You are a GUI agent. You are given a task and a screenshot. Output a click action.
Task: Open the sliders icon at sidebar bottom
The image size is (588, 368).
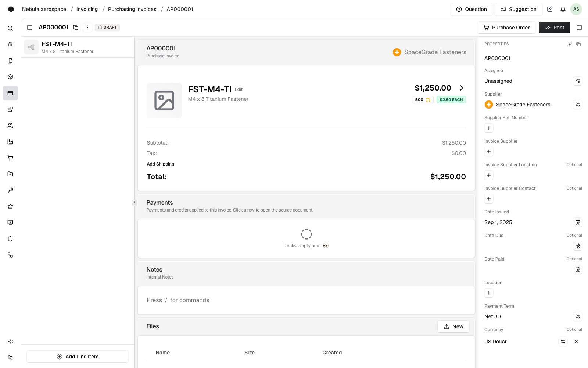(10, 358)
